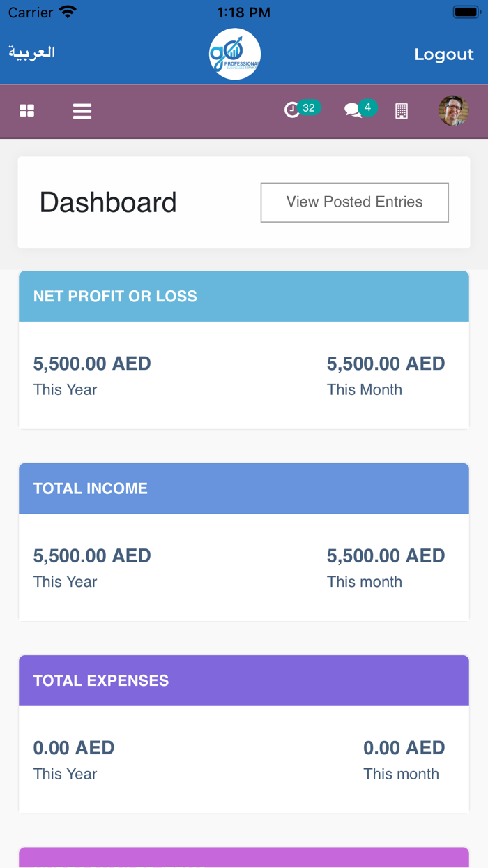Click the Logout link

coord(444,54)
